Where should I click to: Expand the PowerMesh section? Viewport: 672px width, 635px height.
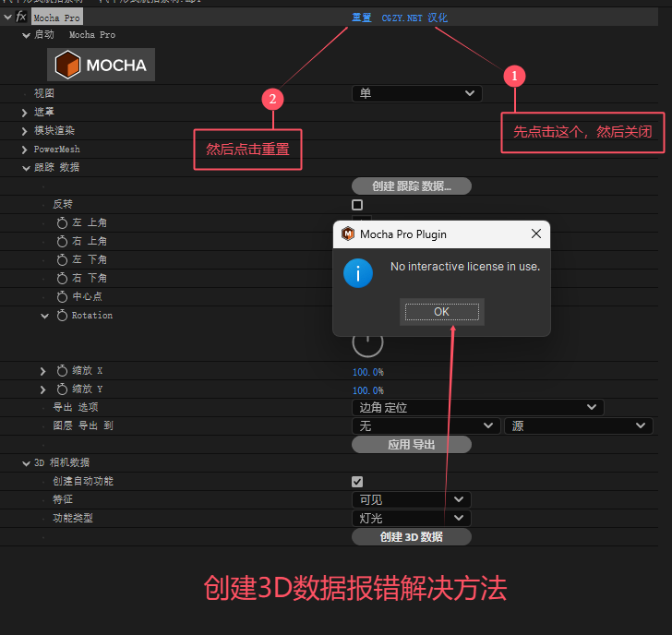(x=24, y=150)
